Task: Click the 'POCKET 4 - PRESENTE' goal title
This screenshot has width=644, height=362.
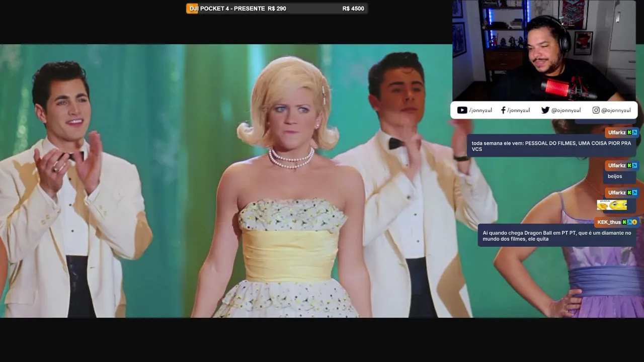Action: tap(232, 9)
